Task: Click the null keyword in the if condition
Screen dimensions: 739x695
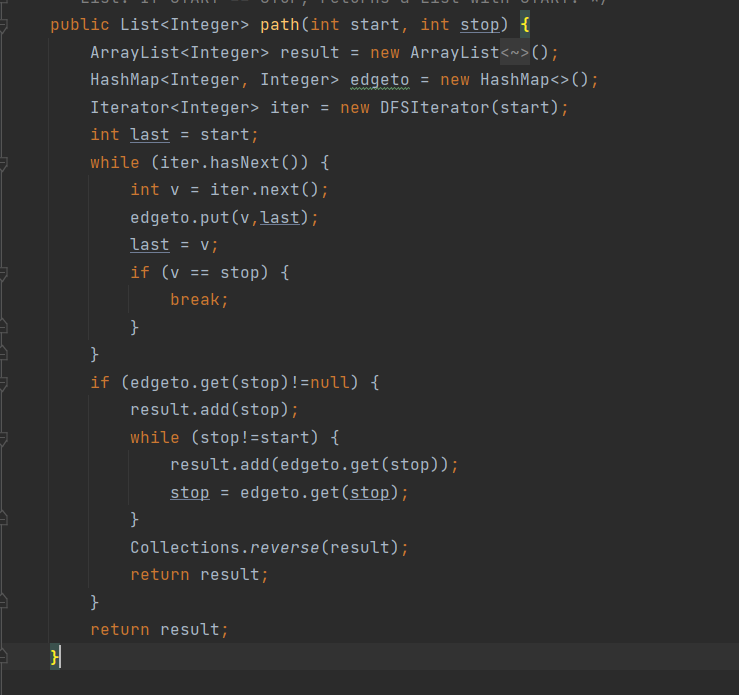Action: [331, 382]
